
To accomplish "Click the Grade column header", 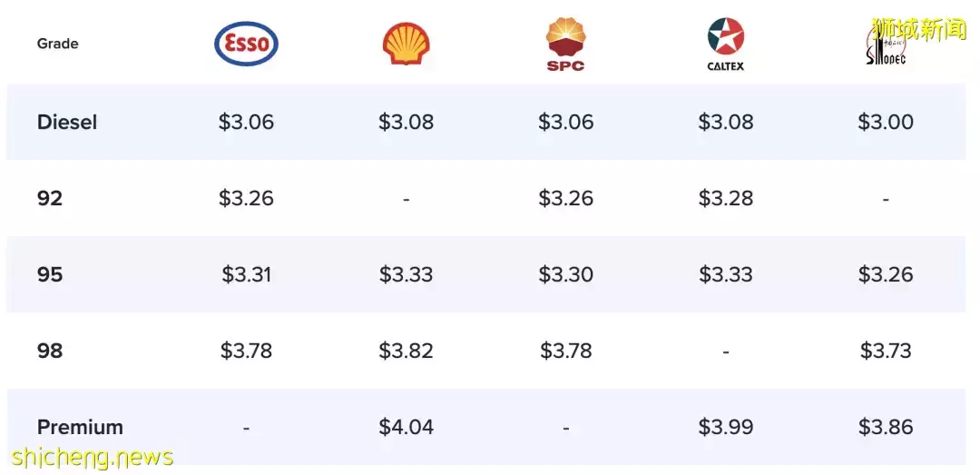I will click(x=58, y=44).
